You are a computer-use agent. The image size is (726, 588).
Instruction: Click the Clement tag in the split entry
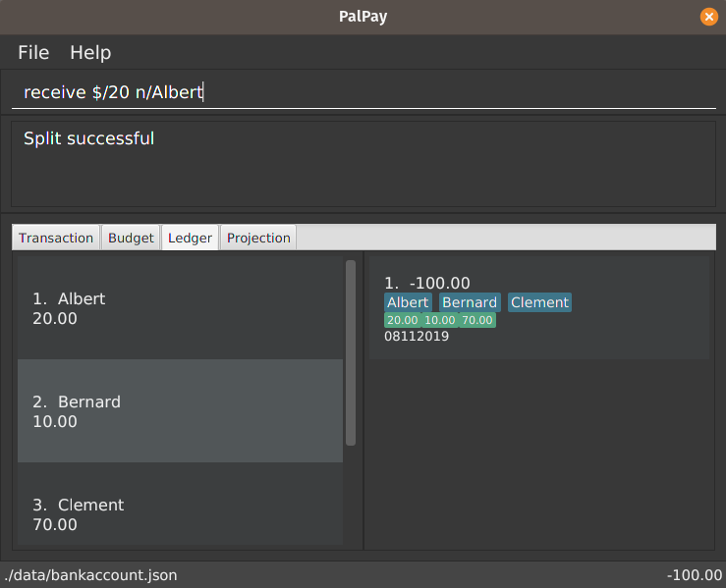(x=539, y=302)
